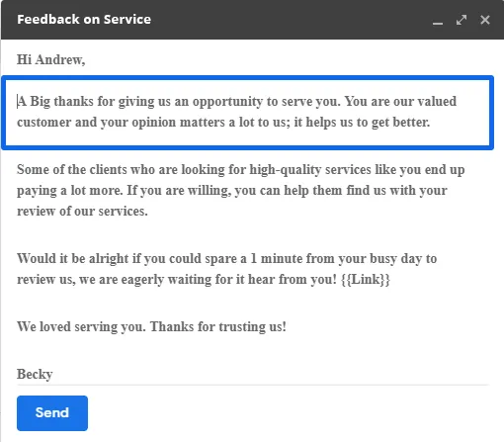This screenshot has height=442, width=504.
Task: Place cursor at "We loved serving you."
Action: coord(81,327)
